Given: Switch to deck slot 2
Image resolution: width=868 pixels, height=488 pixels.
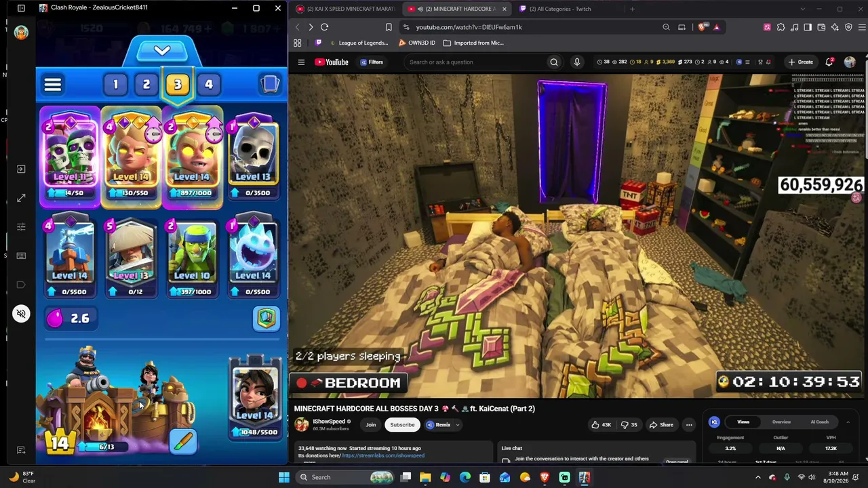Looking at the screenshot, I should tap(146, 85).
